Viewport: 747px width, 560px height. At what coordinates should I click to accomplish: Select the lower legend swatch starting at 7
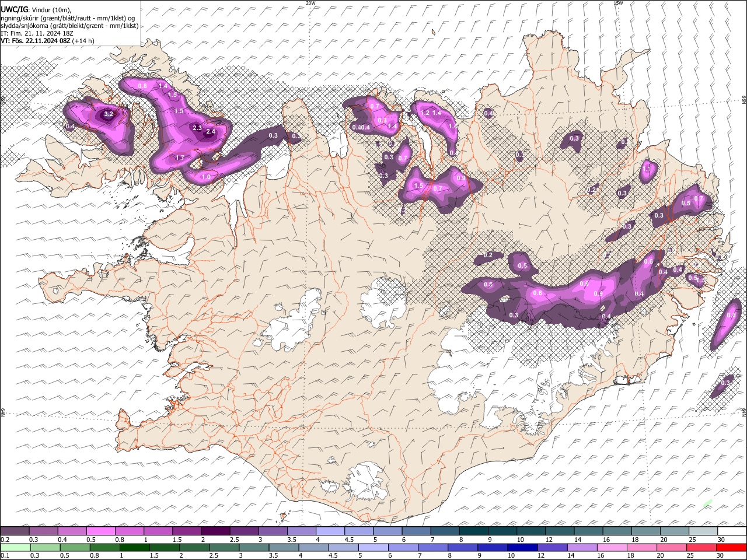click(433, 547)
